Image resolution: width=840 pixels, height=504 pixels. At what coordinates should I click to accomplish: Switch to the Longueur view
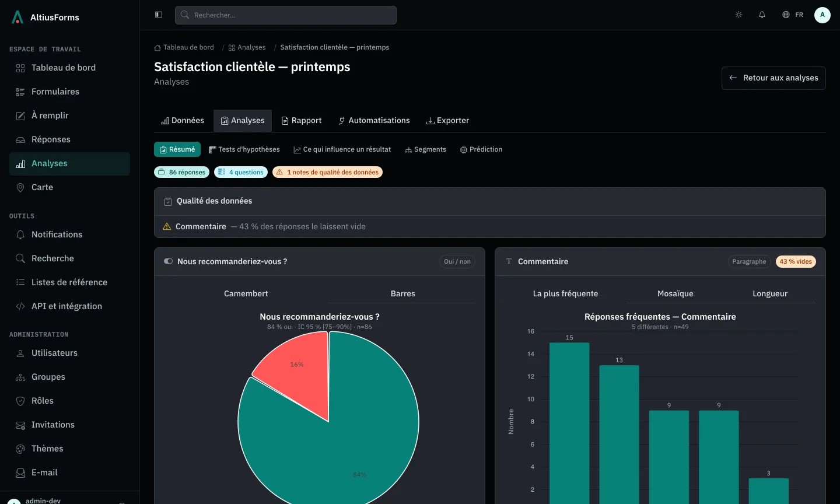click(770, 293)
